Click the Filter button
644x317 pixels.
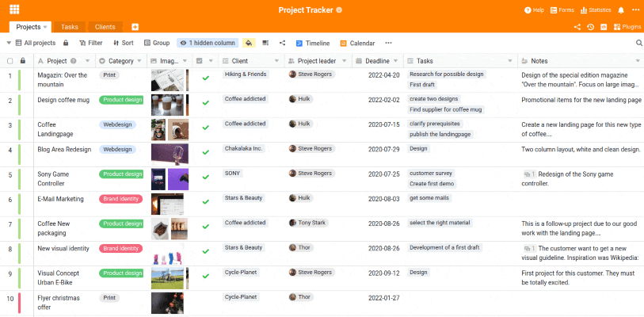coord(90,43)
